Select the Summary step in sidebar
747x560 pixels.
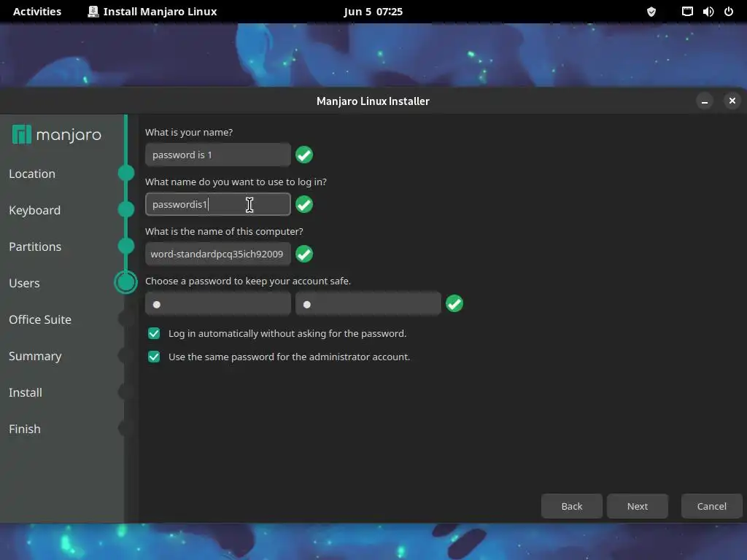click(x=35, y=356)
